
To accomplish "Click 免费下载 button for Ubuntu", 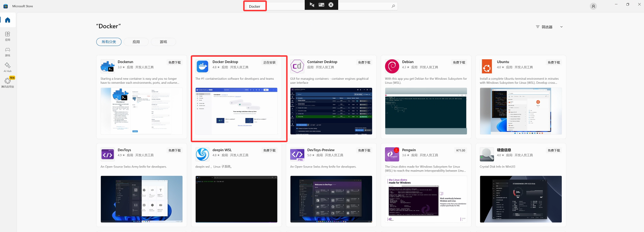I will click(554, 63).
